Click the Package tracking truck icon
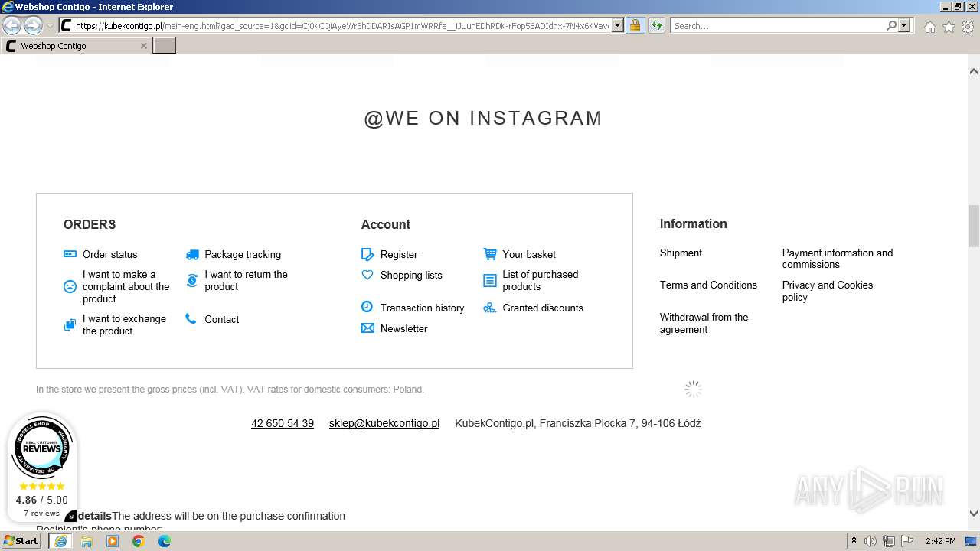This screenshot has height=551, width=980. click(191, 254)
